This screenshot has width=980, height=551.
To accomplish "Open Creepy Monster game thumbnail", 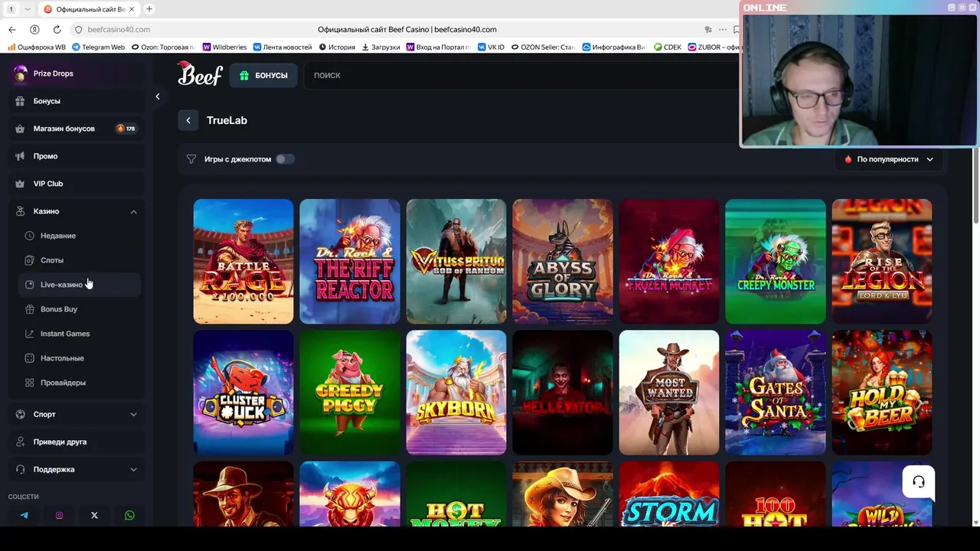I will (776, 261).
